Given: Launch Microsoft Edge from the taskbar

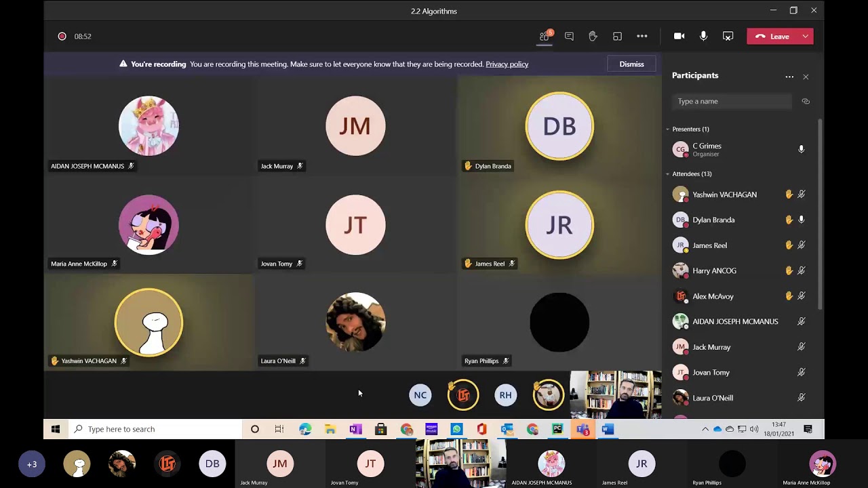Looking at the screenshot, I should tap(305, 429).
